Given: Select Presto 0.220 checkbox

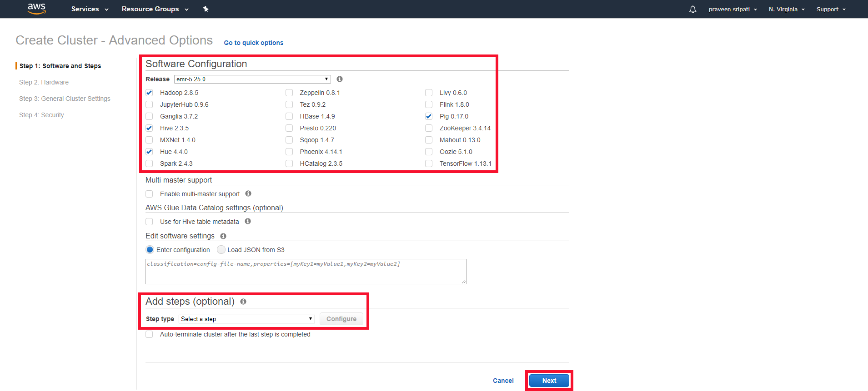Looking at the screenshot, I should [289, 128].
